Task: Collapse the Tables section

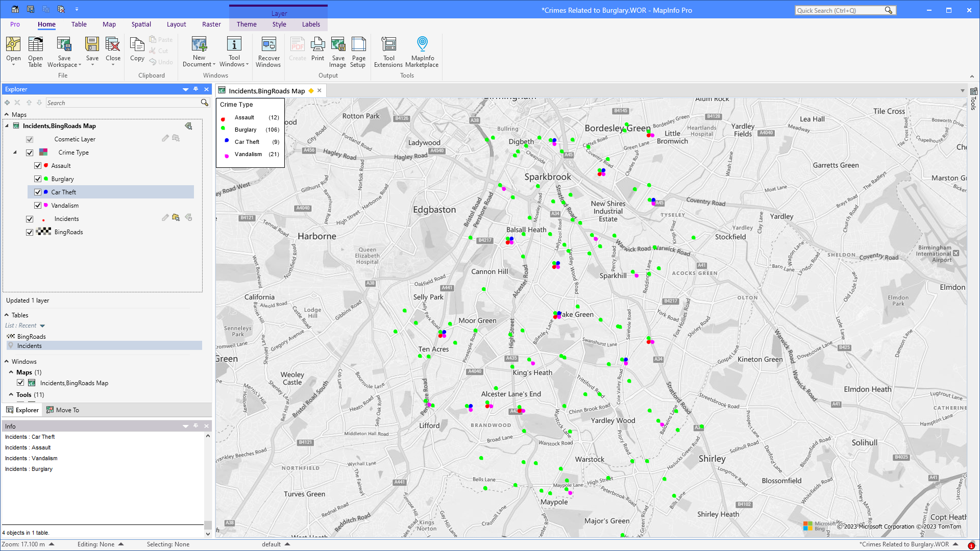Action: (7, 315)
